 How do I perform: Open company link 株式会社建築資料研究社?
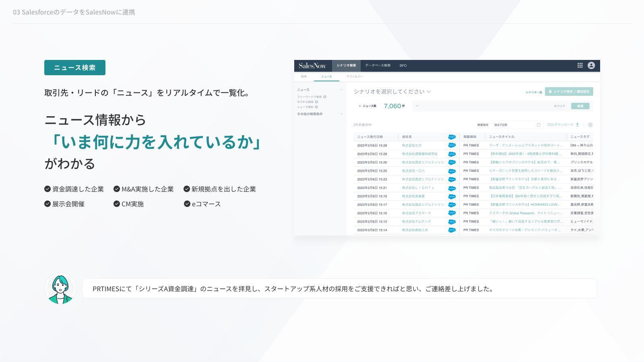tap(420, 154)
